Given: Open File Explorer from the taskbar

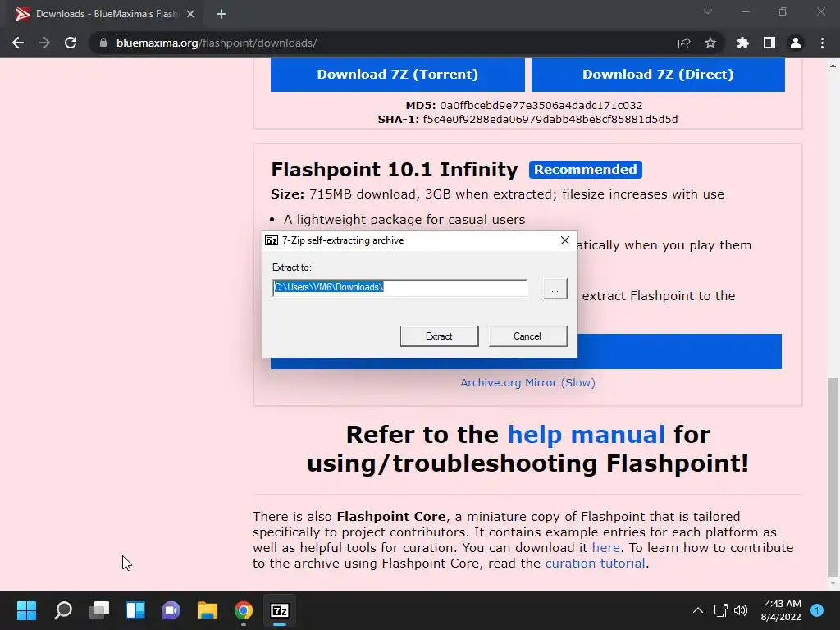Looking at the screenshot, I should [x=208, y=610].
